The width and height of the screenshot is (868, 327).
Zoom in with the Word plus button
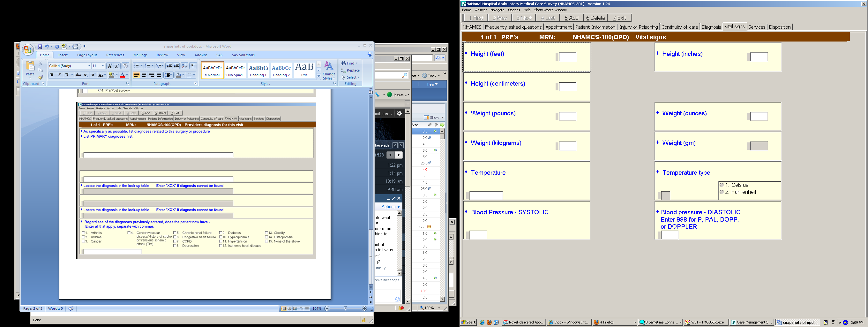pos(364,308)
